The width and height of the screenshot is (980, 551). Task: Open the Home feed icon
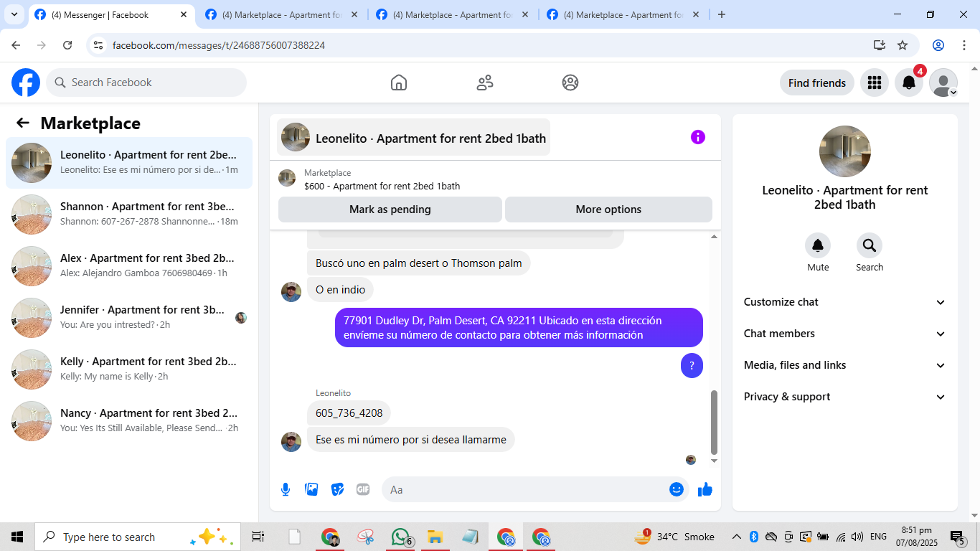(399, 83)
